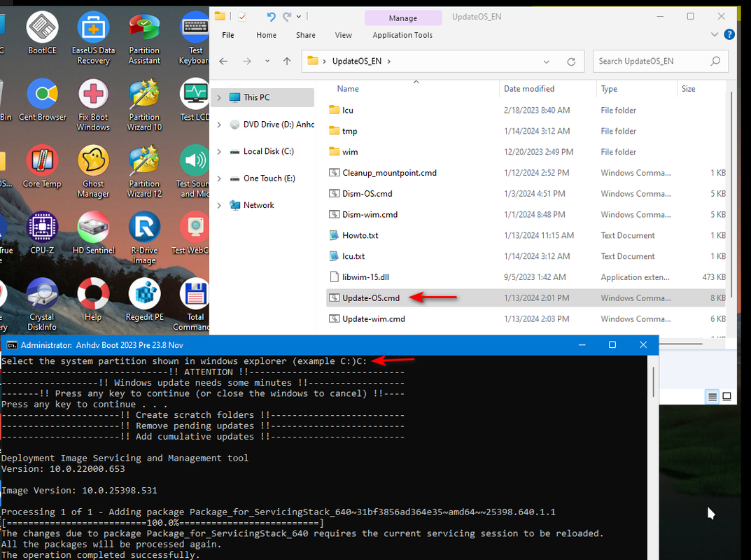Refresh the UpdateOS_EN folder view

[x=571, y=62]
